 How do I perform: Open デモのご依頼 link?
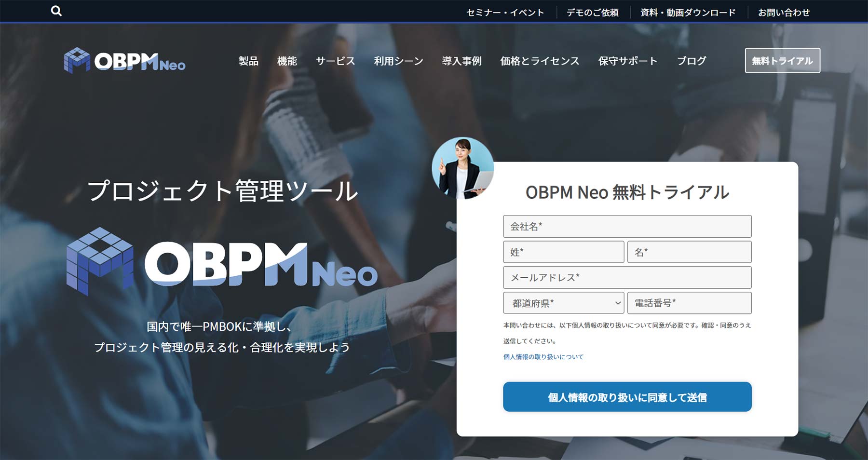pos(592,13)
